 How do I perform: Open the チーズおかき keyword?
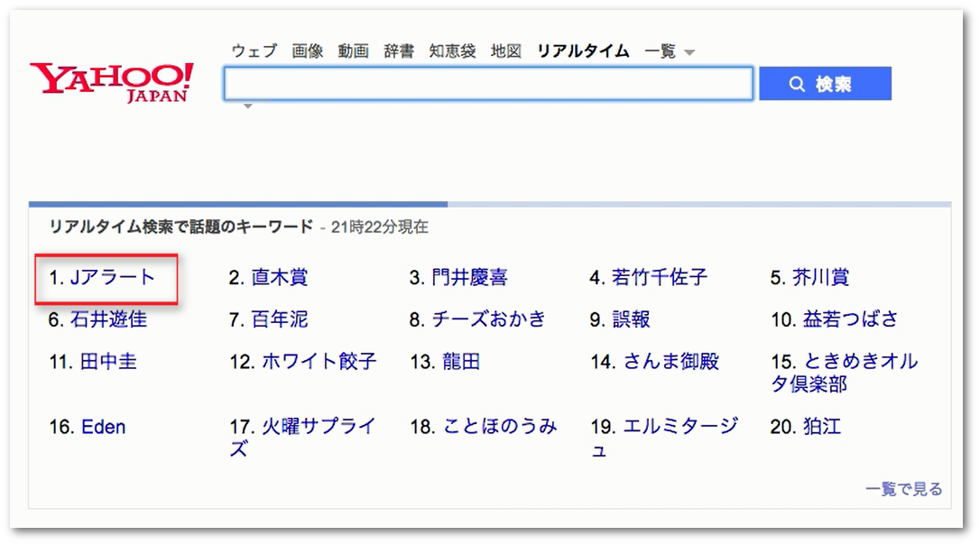pos(489,319)
